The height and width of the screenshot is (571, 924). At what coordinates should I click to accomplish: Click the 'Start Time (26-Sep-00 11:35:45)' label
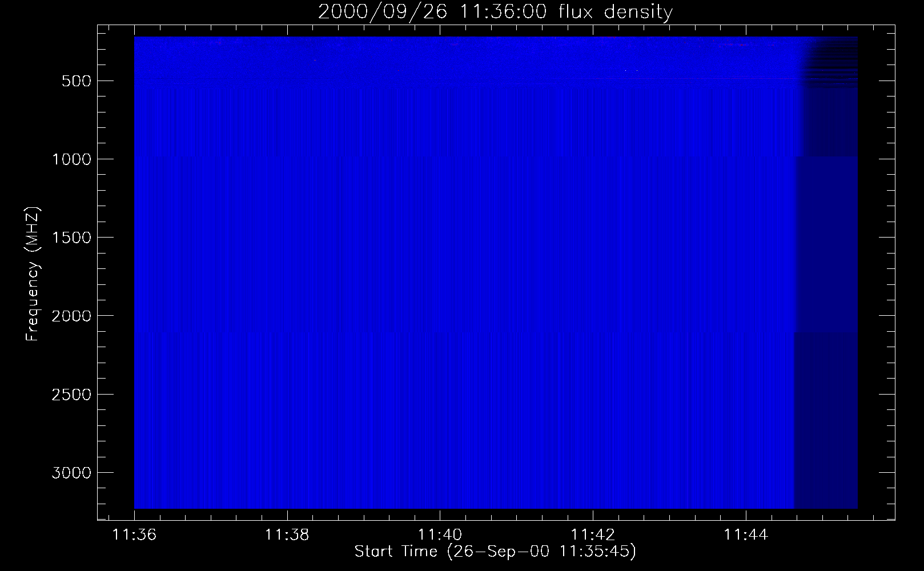tap(495, 552)
